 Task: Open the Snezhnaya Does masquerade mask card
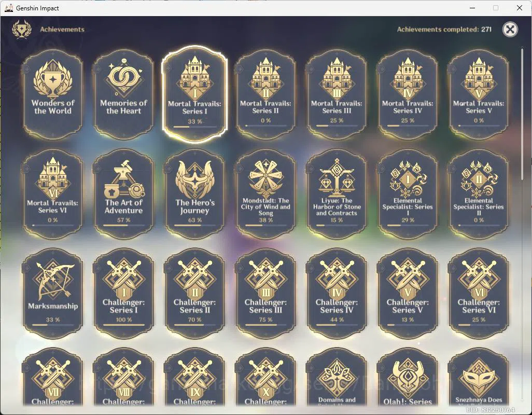click(x=479, y=377)
